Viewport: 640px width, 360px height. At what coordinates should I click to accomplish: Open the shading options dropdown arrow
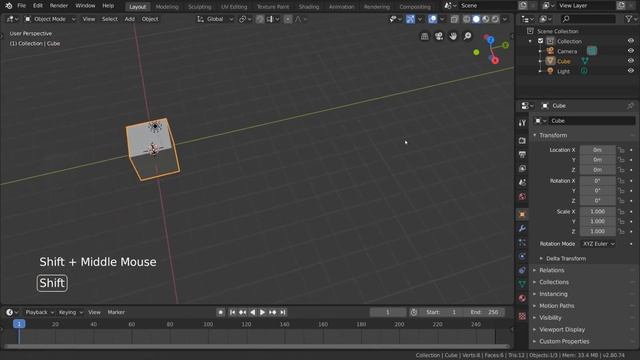pos(505,19)
